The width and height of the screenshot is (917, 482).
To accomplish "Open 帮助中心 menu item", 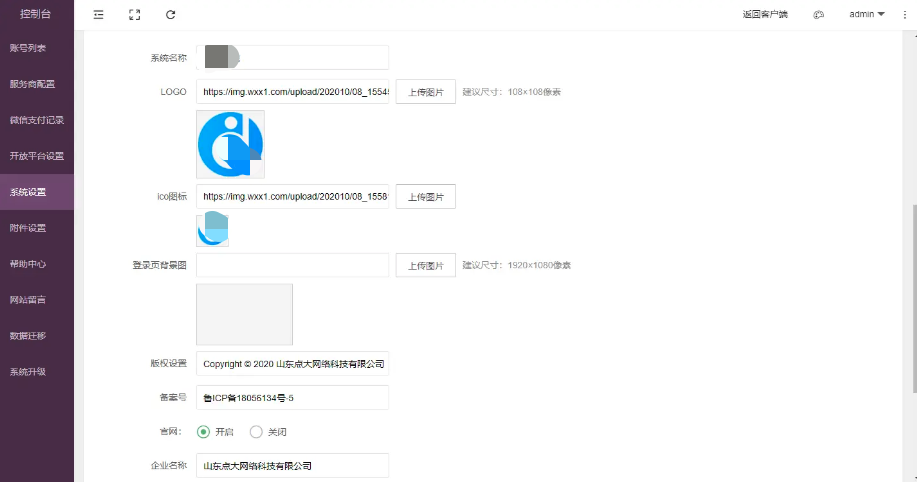I will pyautogui.click(x=37, y=264).
